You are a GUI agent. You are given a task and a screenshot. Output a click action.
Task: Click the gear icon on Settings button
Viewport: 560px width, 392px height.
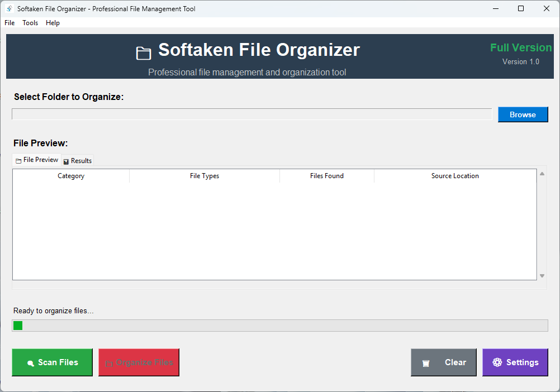tap(497, 362)
